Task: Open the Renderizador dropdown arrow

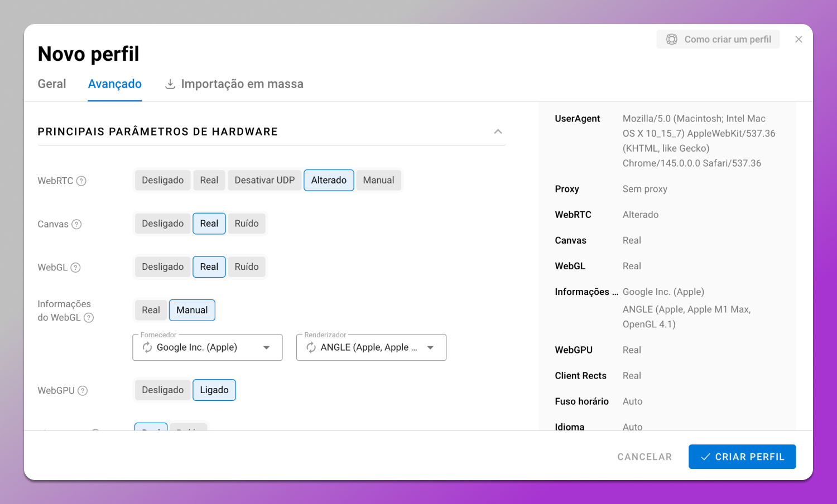Action: coord(430,347)
